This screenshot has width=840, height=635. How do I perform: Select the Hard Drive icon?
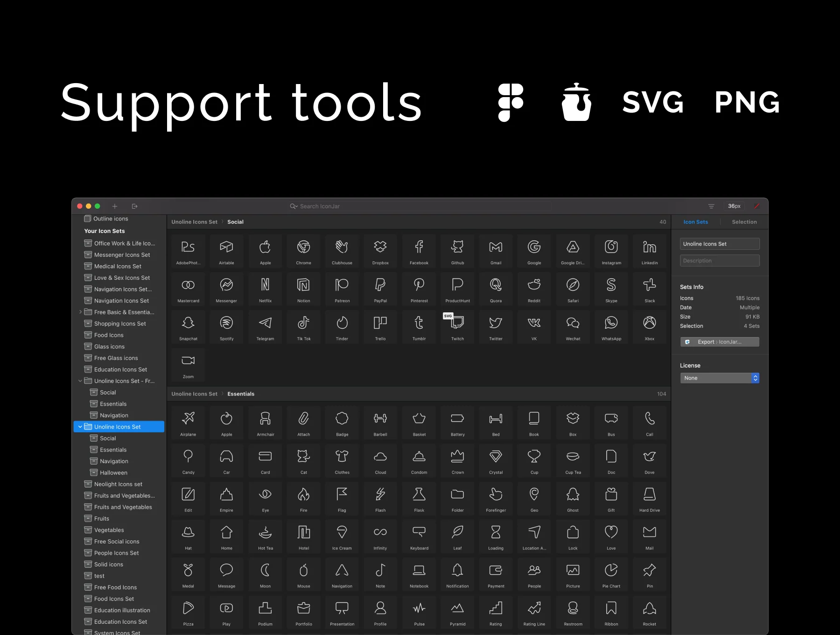[650, 498]
